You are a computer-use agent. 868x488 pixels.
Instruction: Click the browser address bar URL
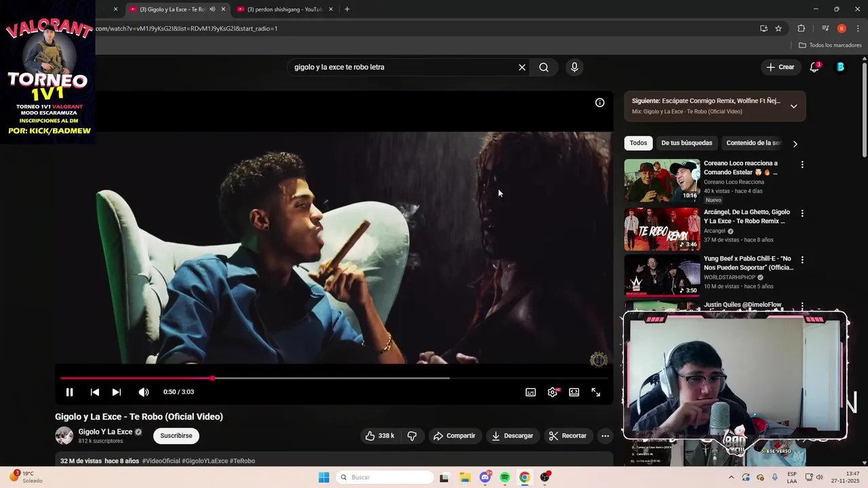pyautogui.click(x=186, y=28)
